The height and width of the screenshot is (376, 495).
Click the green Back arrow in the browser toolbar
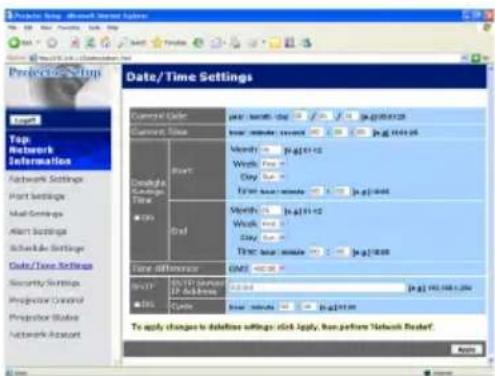[15, 42]
